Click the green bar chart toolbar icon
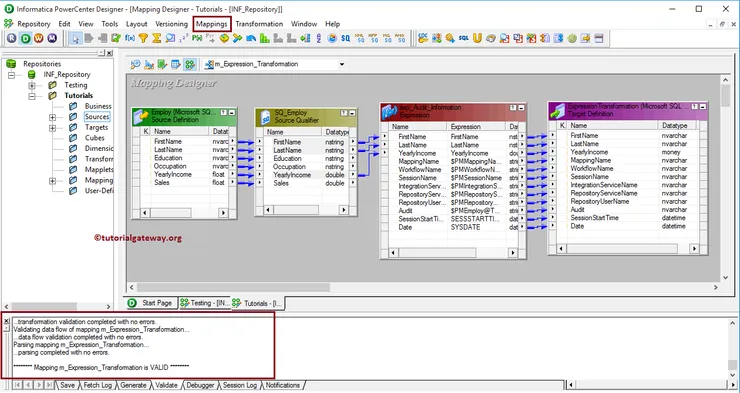The height and width of the screenshot is (393, 740). (264, 38)
